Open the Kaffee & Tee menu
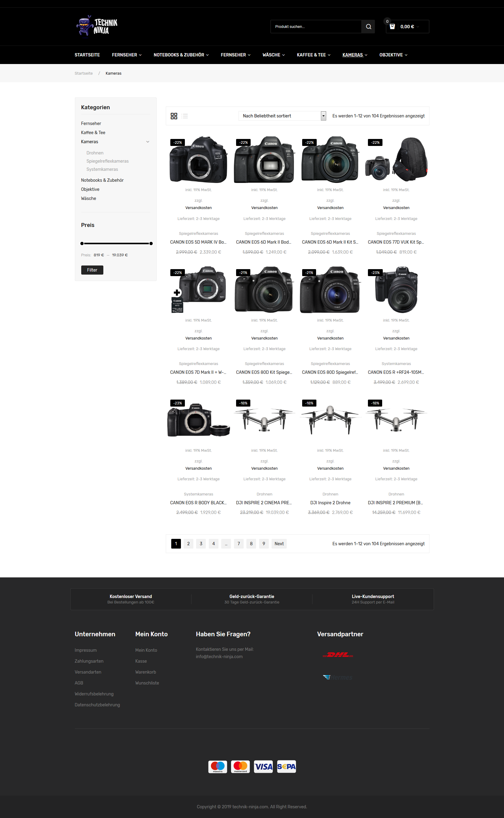Screen dimensions: 504x818 (x=313, y=55)
